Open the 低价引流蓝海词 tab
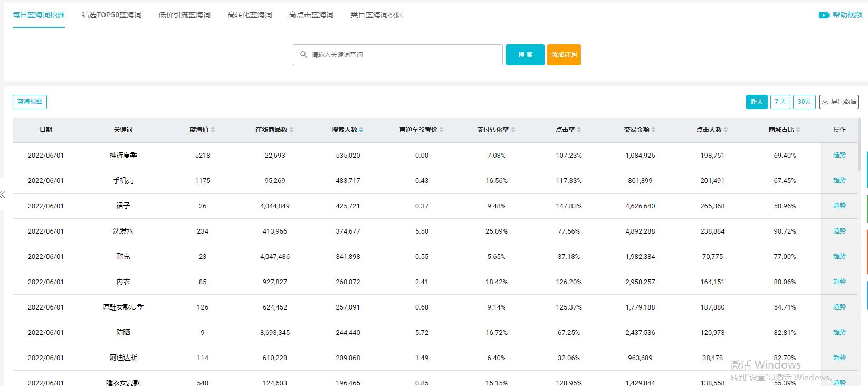Viewport: 868px width, 386px height. 185,15
